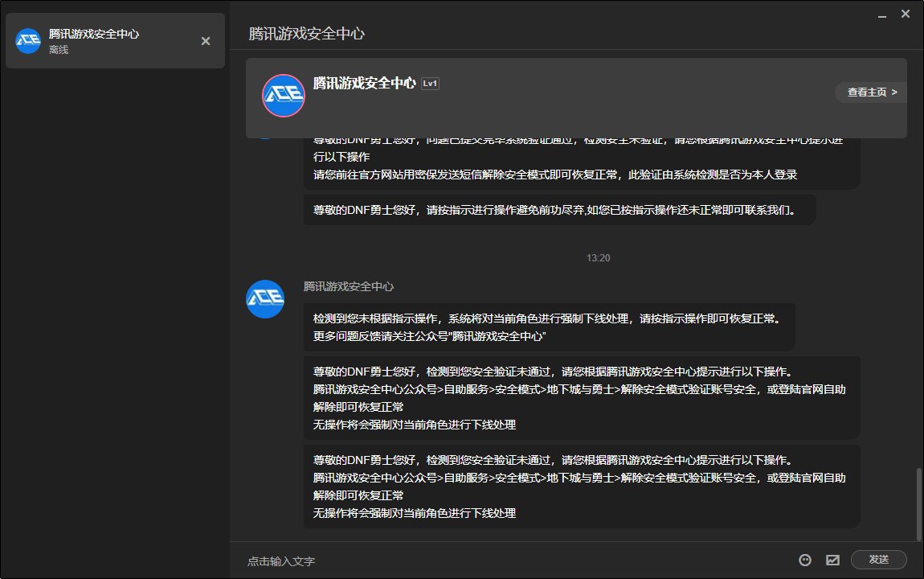The height and width of the screenshot is (579, 924).
Task: Click the last message bubble in the chat
Action: point(582,487)
